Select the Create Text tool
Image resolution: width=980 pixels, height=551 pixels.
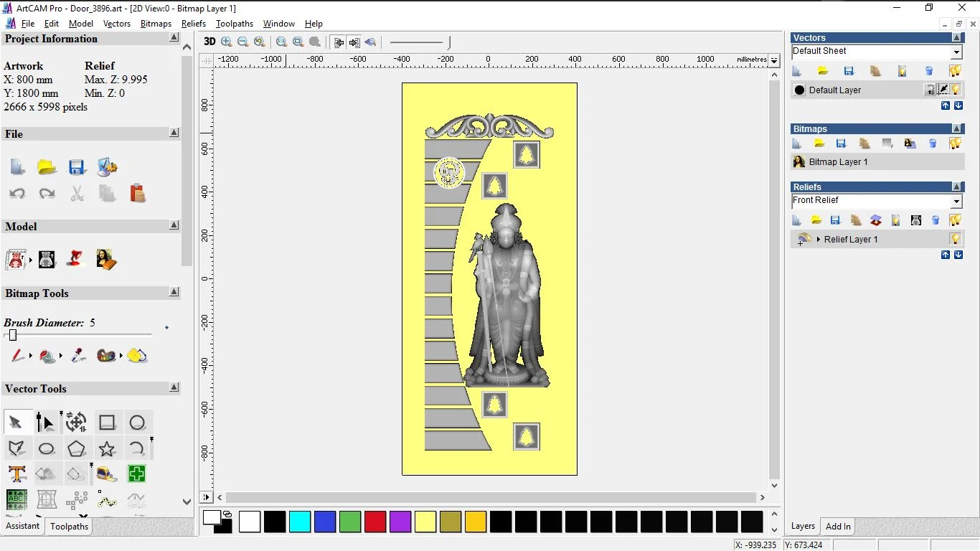(17, 474)
